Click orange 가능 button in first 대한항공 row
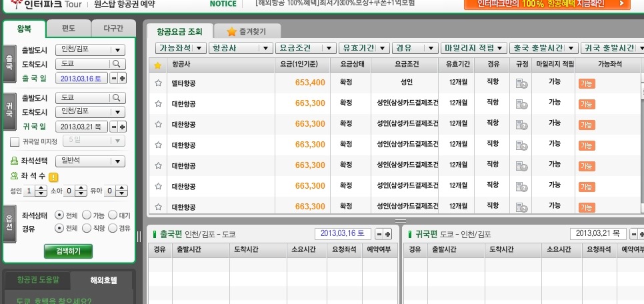Screen dimensions: 644x304 (x=587, y=105)
